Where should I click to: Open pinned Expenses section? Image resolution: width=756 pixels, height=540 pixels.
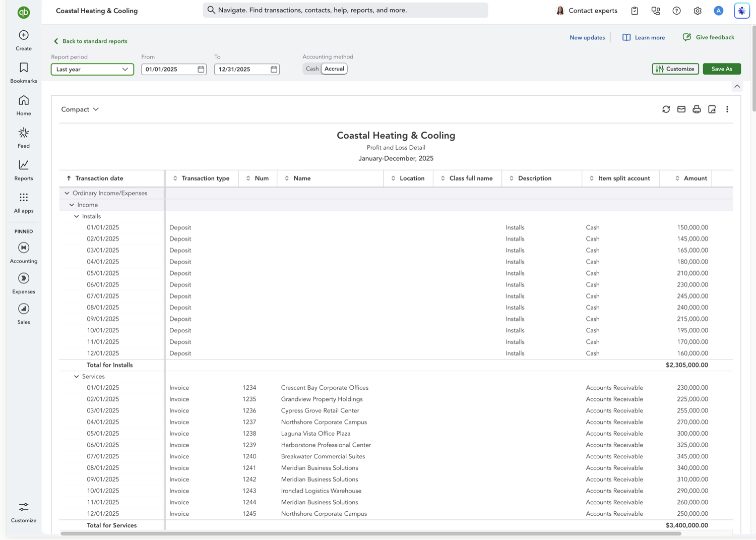[24, 283]
